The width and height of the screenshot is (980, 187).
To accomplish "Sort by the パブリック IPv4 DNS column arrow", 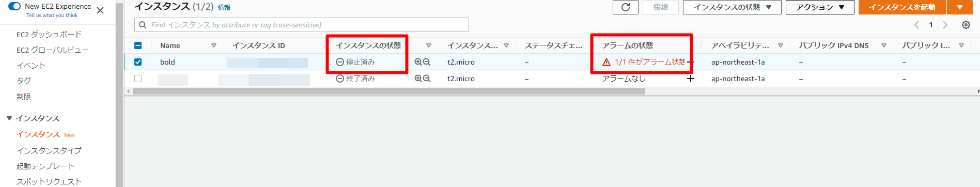I will (x=884, y=45).
